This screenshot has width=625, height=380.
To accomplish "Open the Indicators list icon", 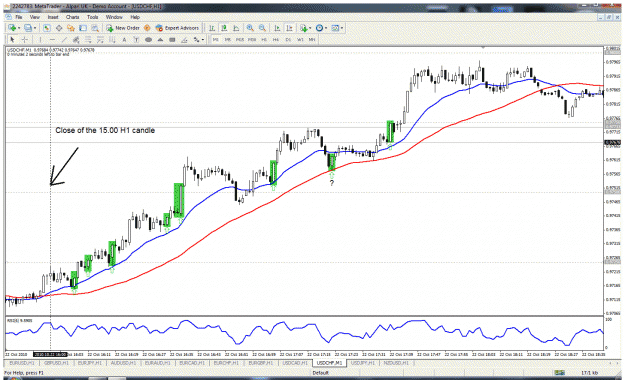I will click(304, 28).
